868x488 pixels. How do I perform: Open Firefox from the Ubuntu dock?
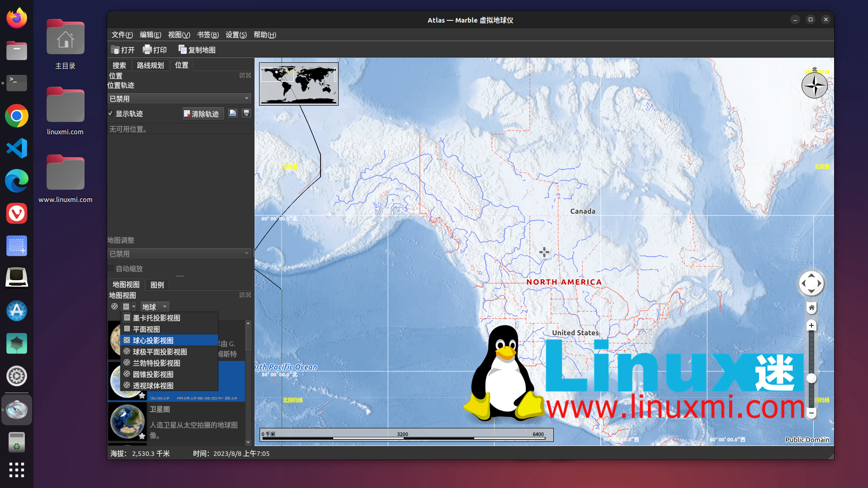pyautogui.click(x=17, y=19)
